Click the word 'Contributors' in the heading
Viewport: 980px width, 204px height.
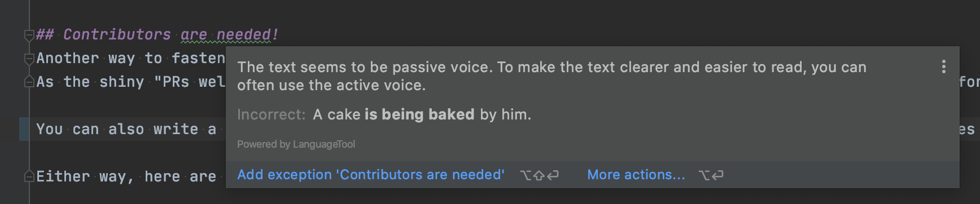pyautogui.click(x=117, y=35)
